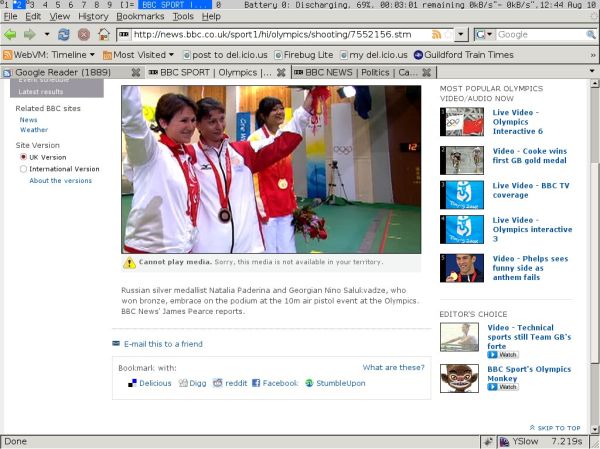Click the E-mail this to a friend envelope icon
The width and height of the screenshot is (600, 449).
coord(116,343)
